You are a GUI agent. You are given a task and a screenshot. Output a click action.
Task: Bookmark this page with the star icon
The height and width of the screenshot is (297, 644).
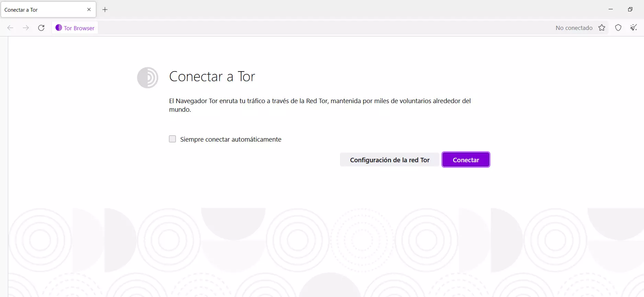602,28
